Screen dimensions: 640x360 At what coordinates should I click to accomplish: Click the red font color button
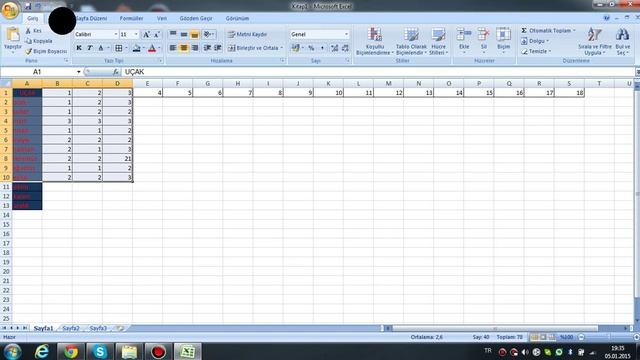click(152, 48)
